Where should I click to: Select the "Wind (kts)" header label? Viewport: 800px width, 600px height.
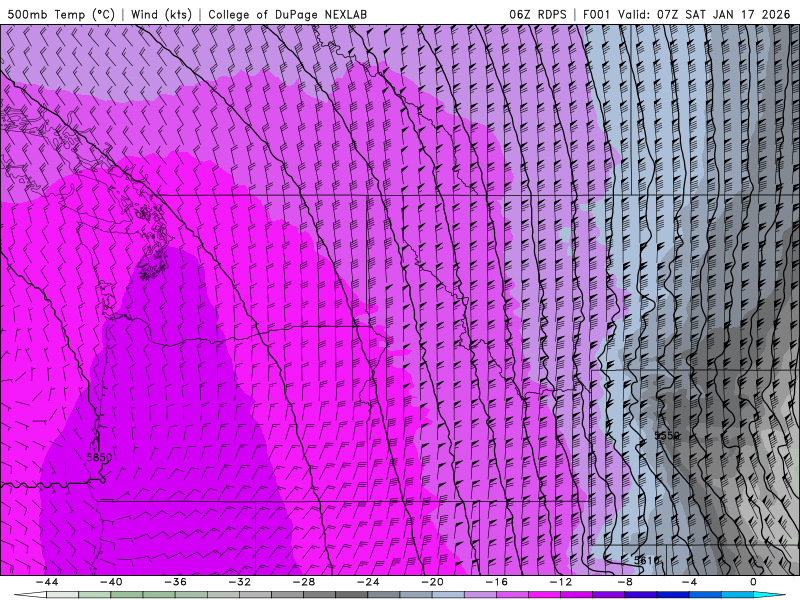(x=161, y=14)
